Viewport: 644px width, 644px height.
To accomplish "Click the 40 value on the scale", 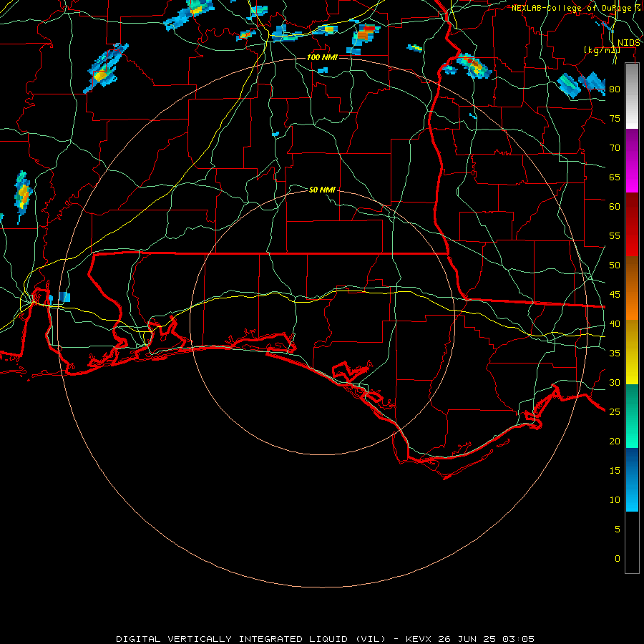I will tap(615, 323).
